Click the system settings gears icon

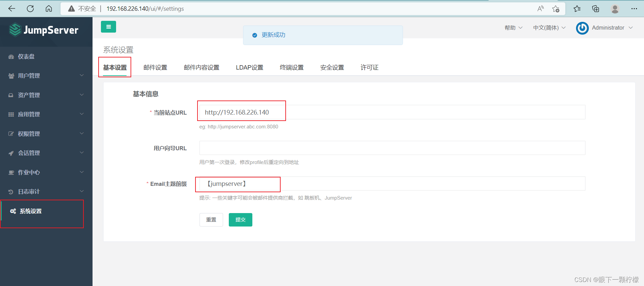pyautogui.click(x=13, y=211)
